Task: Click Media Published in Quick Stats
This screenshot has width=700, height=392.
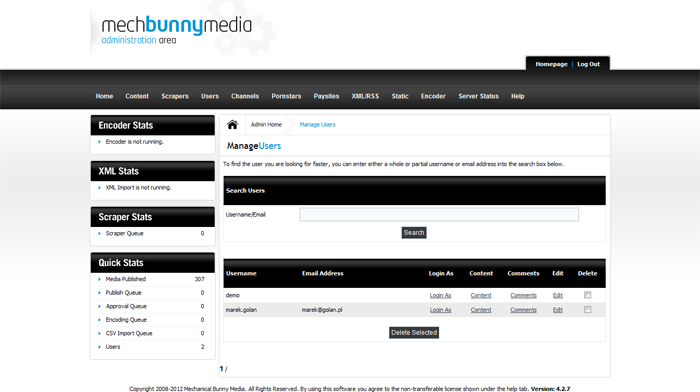Action: (125, 279)
